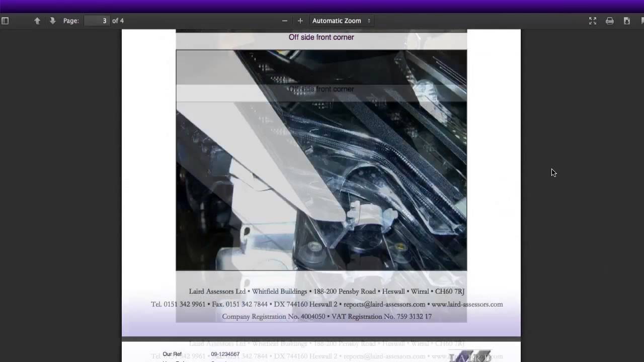Toggle the sidebar panel icon
Image resolution: width=644 pixels, height=362 pixels.
click(5, 21)
